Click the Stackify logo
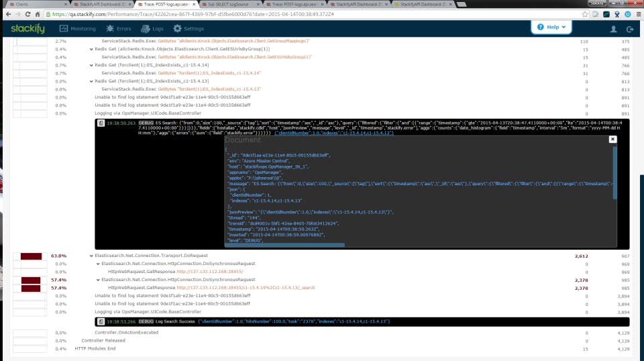Viewport: 644px width, 361px height. 28,29
